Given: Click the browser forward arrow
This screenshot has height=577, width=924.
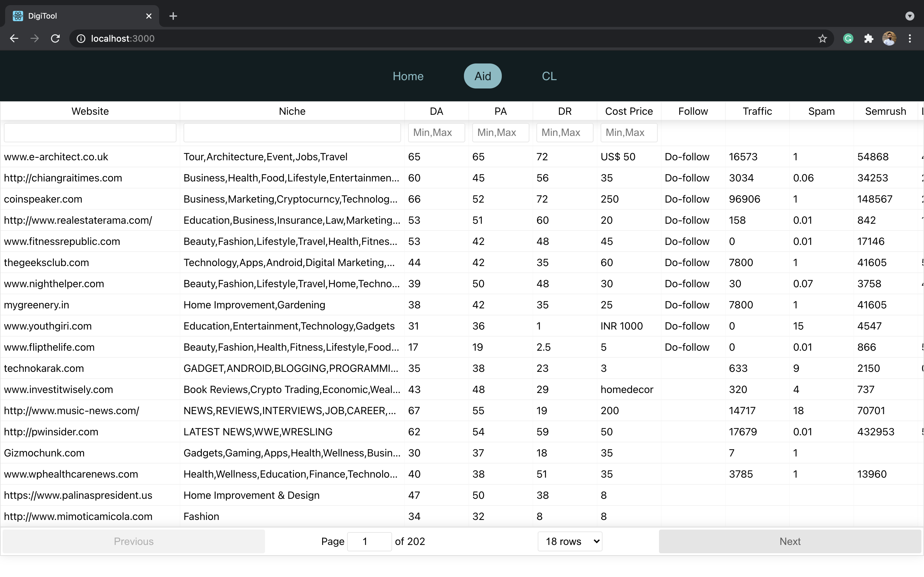Looking at the screenshot, I should pyautogui.click(x=34, y=38).
